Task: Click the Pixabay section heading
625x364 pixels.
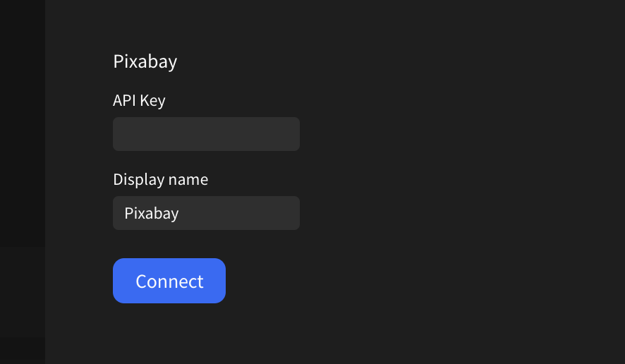Action: pyautogui.click(x=145, y=61)
